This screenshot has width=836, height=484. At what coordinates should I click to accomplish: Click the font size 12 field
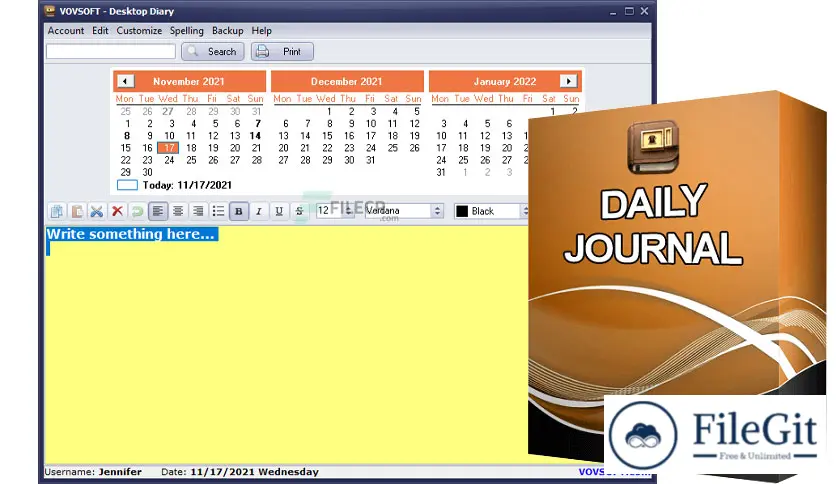coord(335,211)
